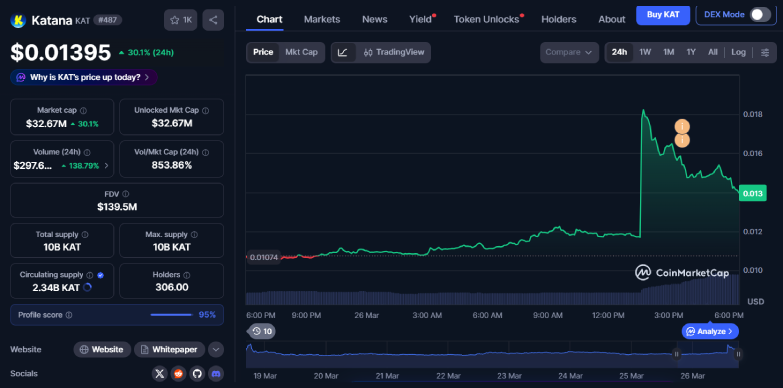Screen dimensions: 783x388
Task: Open the Whitepaper link
Action: point(169,350)
